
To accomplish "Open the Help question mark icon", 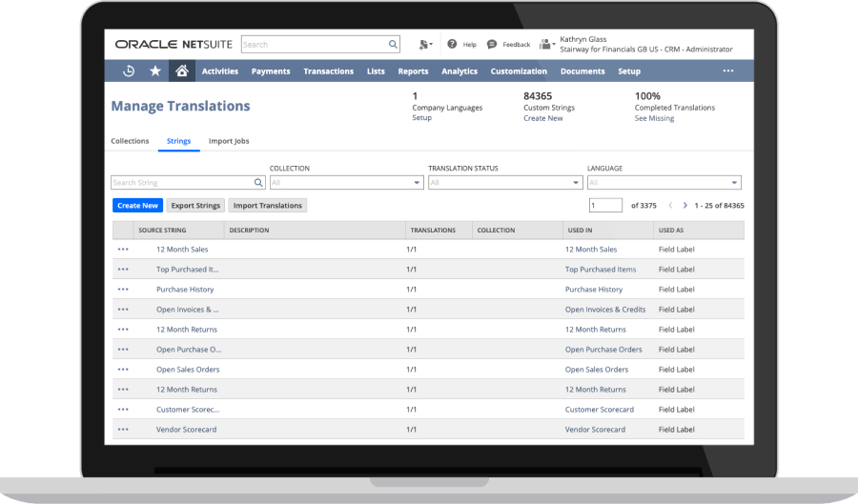I will [451, 44].
